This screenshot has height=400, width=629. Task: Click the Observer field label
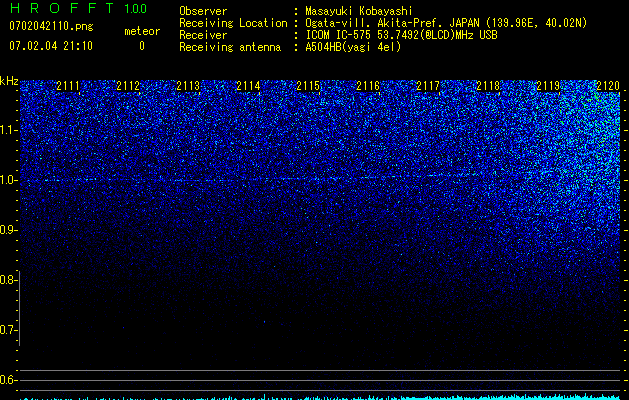[203, 11]
